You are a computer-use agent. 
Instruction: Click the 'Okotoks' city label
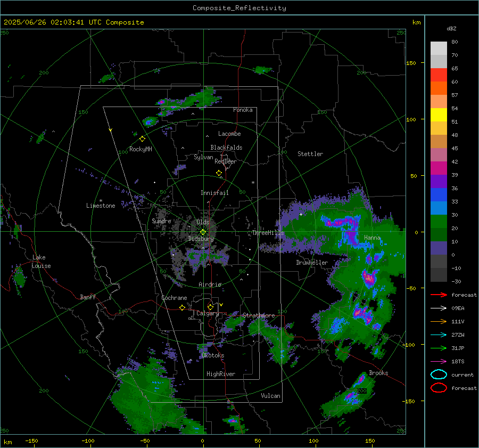213,355
